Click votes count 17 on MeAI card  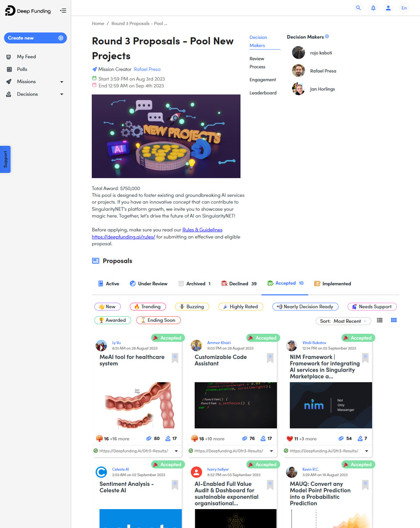[171, 438]
